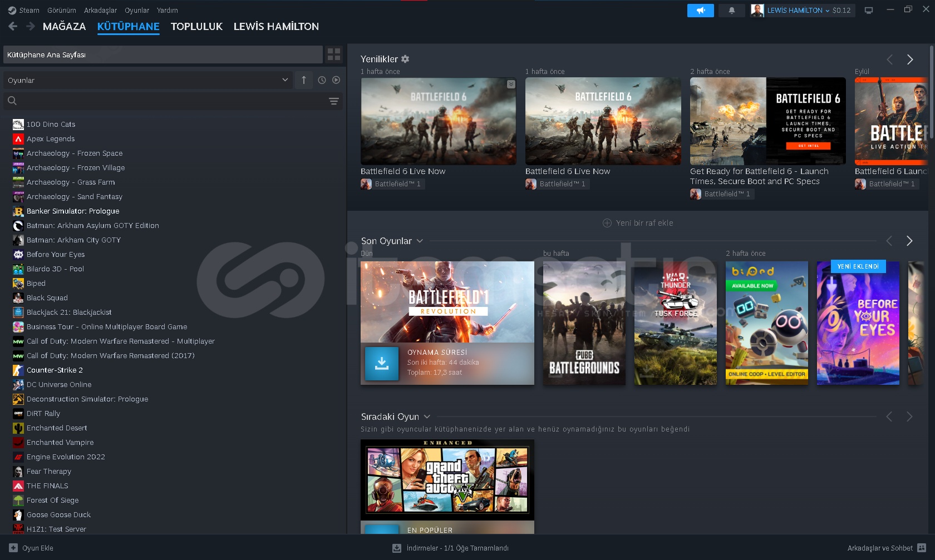Click Oyun Ekle button

pyautogui.click(x=32, y=548)
